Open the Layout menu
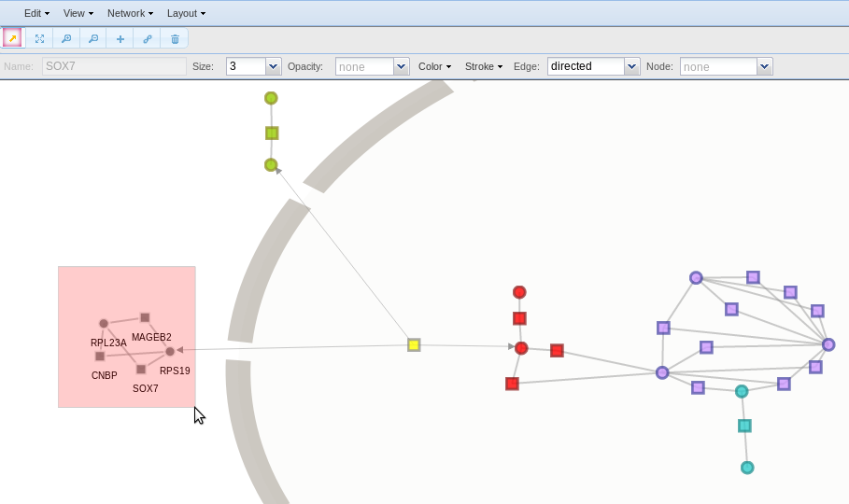The width and height of the screenshot is (849, 504). tap(186, 13)
